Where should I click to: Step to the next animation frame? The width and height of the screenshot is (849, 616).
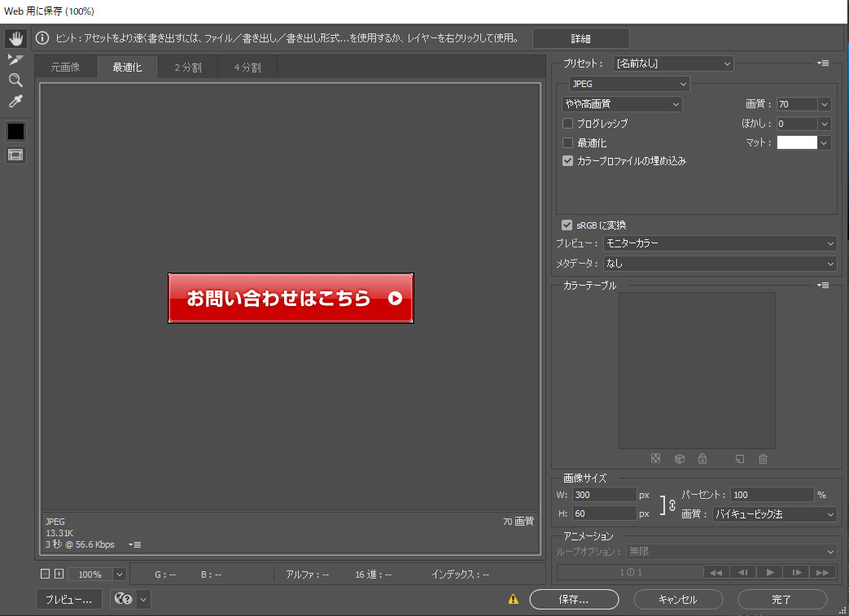click(x=796, y=572)
